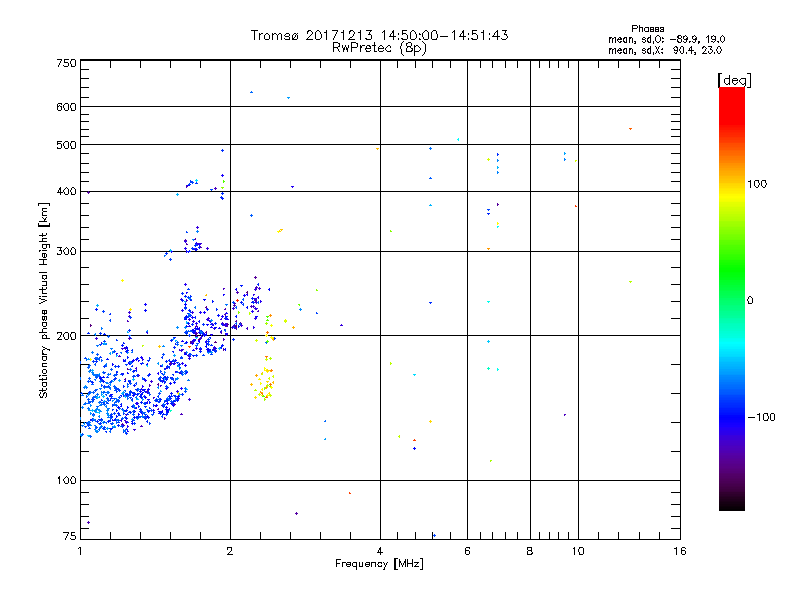Click the 'Stationary phase Virtual Height [km]' axis title
This screenshot has width=800, height=600.
pyautogui.click(x=44, y=300)
